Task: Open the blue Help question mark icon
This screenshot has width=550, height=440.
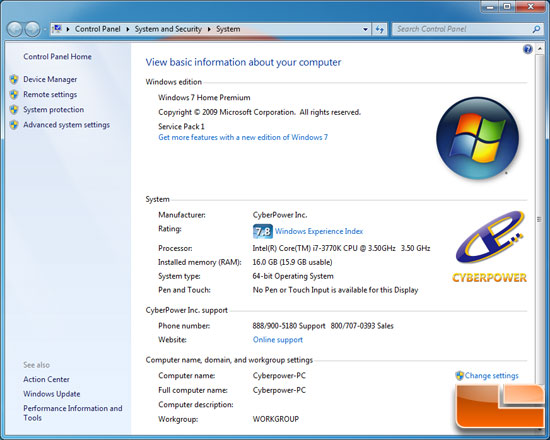Action: 528,49
